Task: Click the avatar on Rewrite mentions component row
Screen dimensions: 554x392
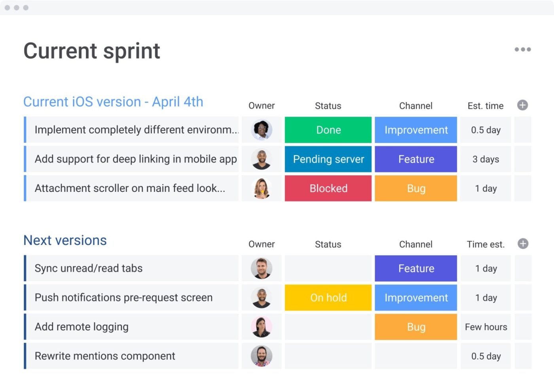Action: (x=261, y=356)
